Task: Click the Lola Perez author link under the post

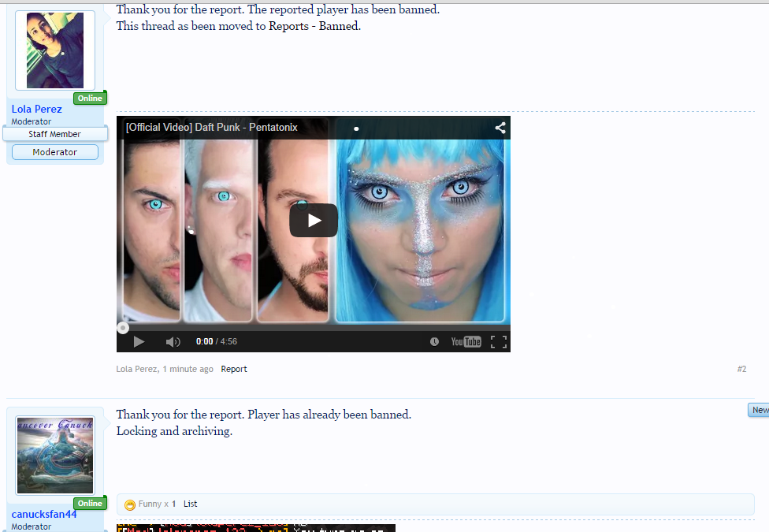Action: pyautogui.click(x=136, y=369)
